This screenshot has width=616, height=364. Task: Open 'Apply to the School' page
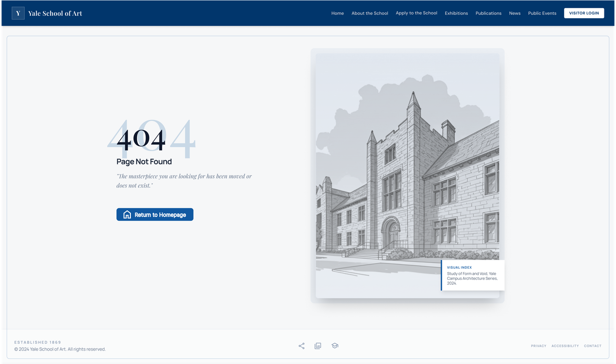click(x=416, y=13)
